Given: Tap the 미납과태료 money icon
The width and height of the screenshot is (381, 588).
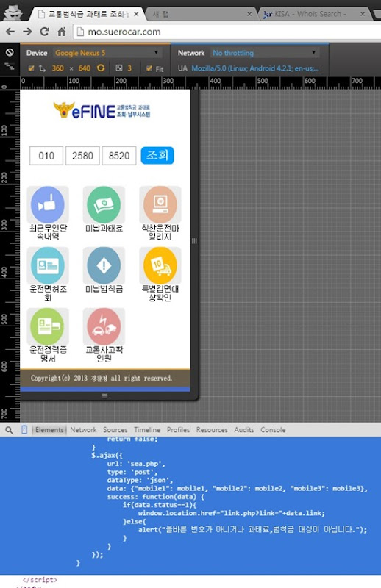Looking at the screenshot, I should (x=104, y=205).
